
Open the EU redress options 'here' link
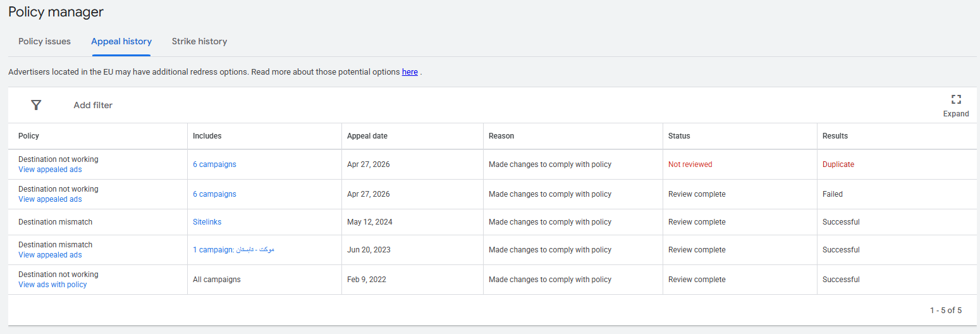pos(410,72)
